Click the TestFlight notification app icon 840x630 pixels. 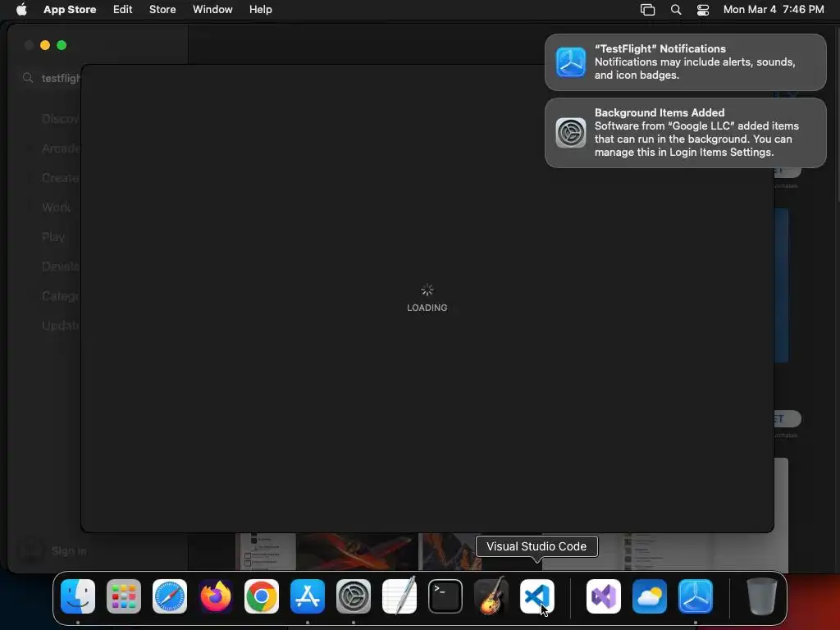click(571, 62)
